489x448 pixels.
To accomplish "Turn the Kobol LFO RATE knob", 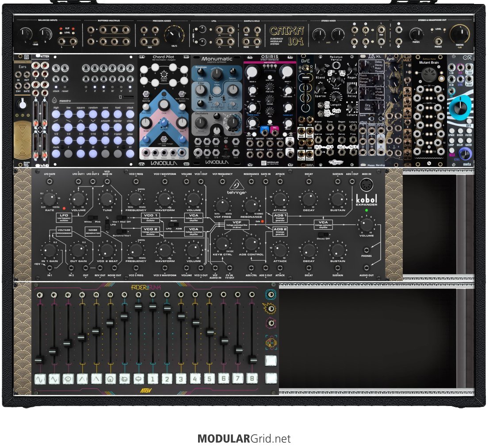I will click(49, 199).
